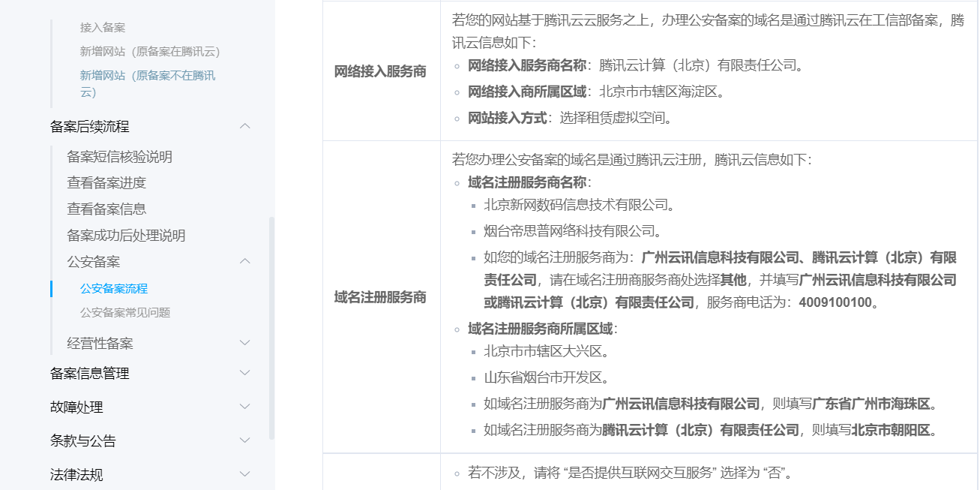Screen dimensions: 980x490
Task: Select the 法律法规 menu section
Action: [76, 475]
